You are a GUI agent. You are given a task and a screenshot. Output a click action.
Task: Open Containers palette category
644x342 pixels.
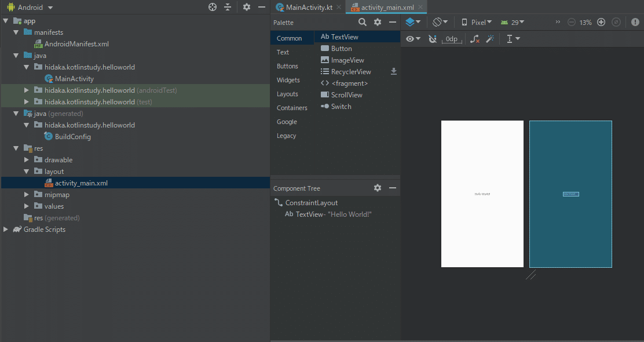[292, 108]
